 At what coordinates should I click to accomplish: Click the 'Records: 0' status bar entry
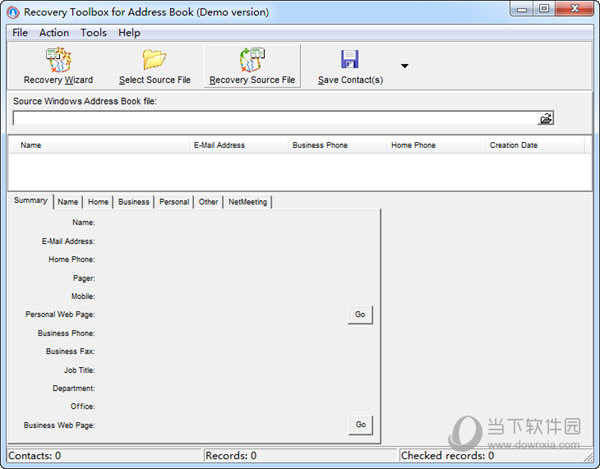click(x=231, y=456)
